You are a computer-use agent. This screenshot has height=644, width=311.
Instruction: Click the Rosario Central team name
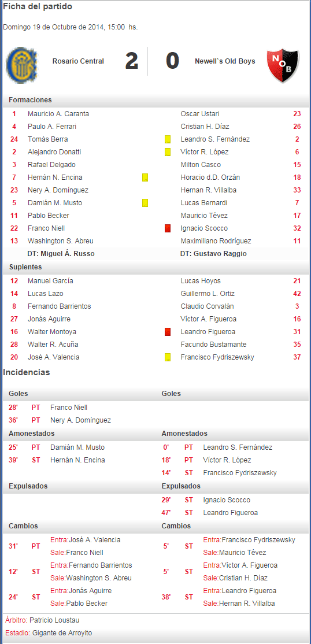(x=78, y=61)
